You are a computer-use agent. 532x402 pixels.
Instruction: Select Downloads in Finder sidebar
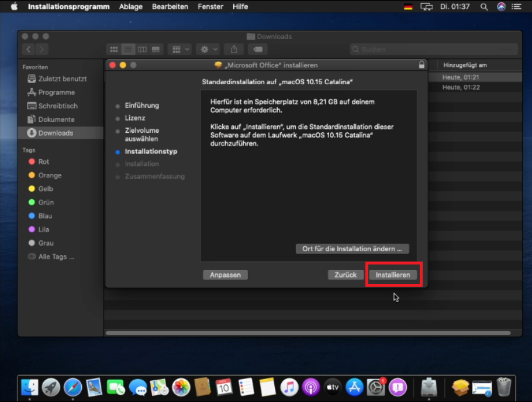[x=55, y=133]
